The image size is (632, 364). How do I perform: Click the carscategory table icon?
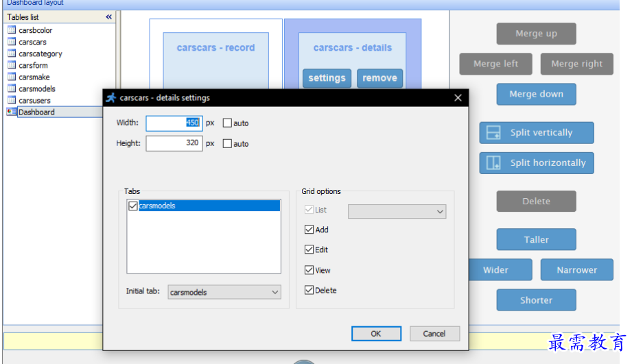[x=12, y=53]
